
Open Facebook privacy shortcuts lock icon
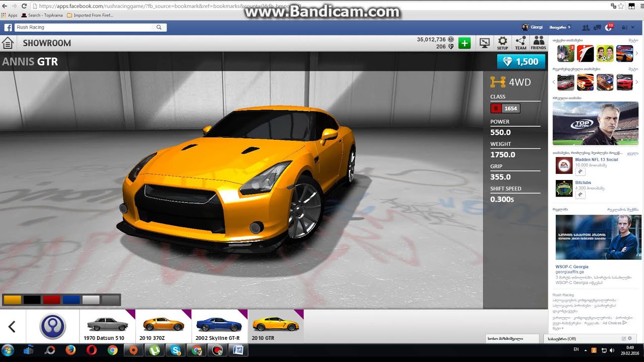point(625,28)
